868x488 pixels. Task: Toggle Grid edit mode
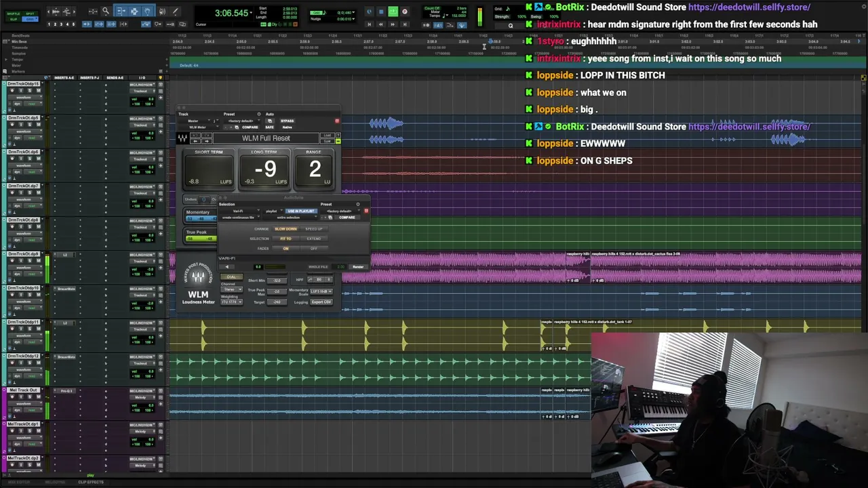[x=31, y=18]
